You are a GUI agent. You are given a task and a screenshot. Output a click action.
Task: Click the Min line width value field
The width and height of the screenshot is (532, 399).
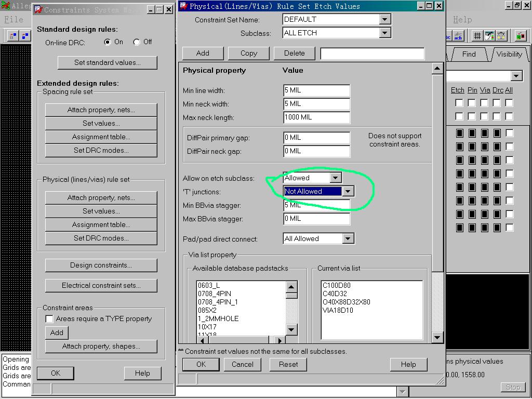[316, 90]
